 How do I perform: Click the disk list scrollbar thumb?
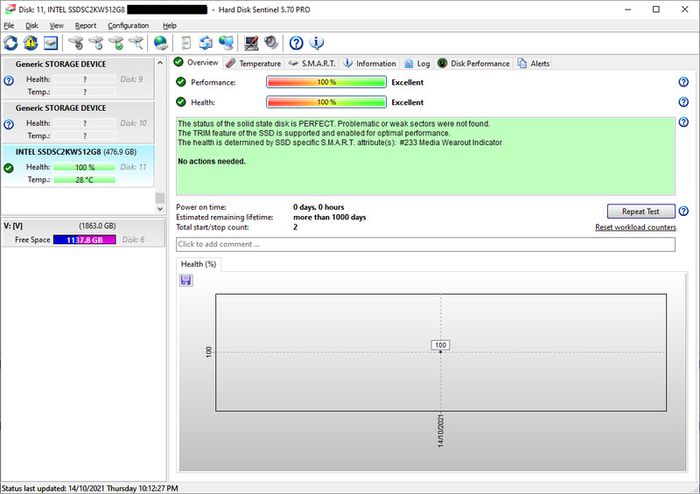tap(160, 197)
